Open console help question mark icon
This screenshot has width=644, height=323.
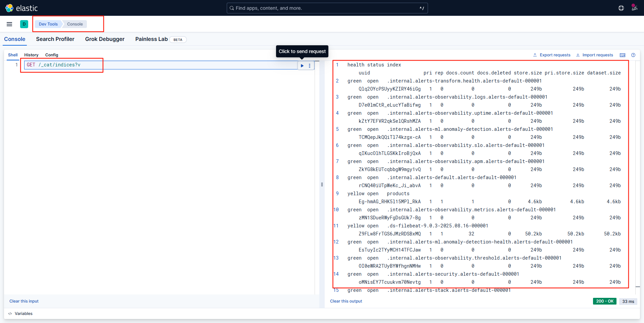point(633,55)
